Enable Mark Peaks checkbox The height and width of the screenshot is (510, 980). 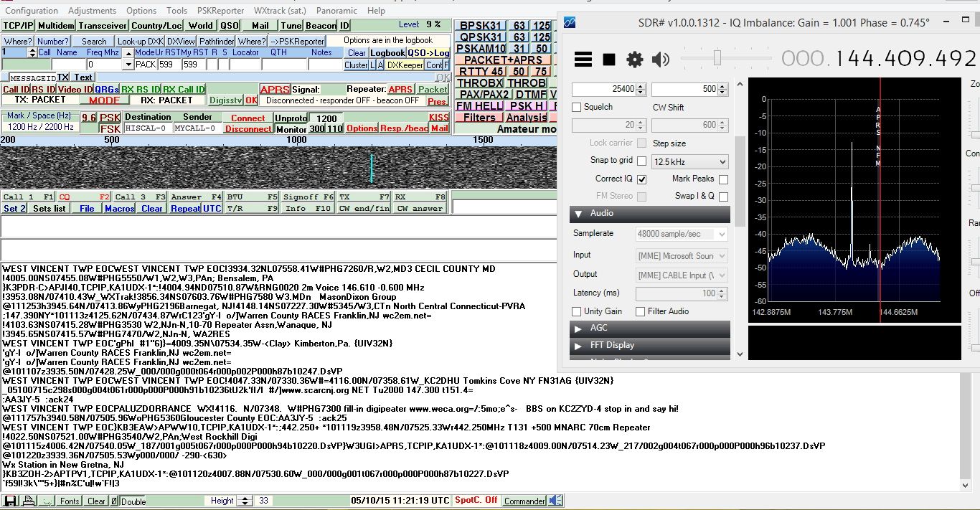723,179
